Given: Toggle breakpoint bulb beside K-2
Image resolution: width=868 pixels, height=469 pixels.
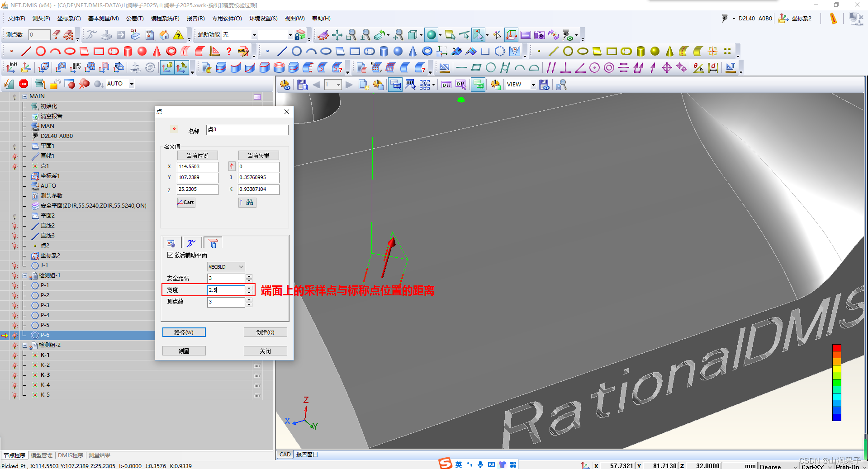Looking at the screenshot, I should click(x=14, y=365).
